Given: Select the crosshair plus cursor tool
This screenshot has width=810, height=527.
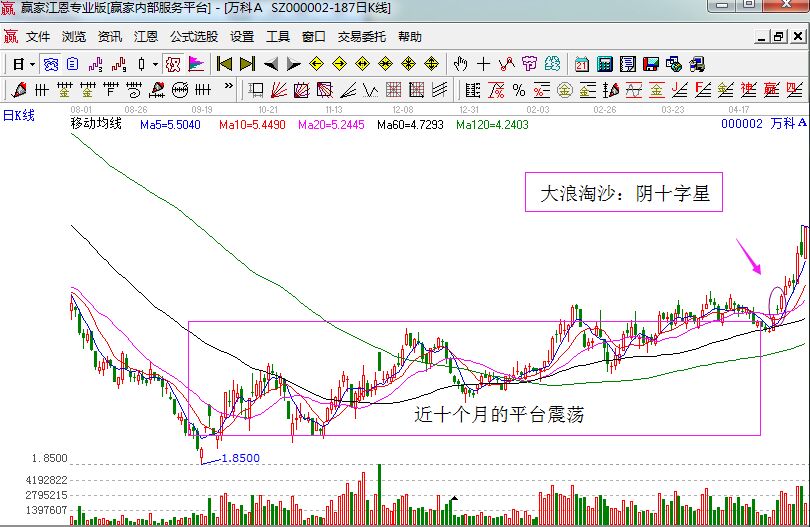Looking at the screenshot, I should (x=484, y=64).
